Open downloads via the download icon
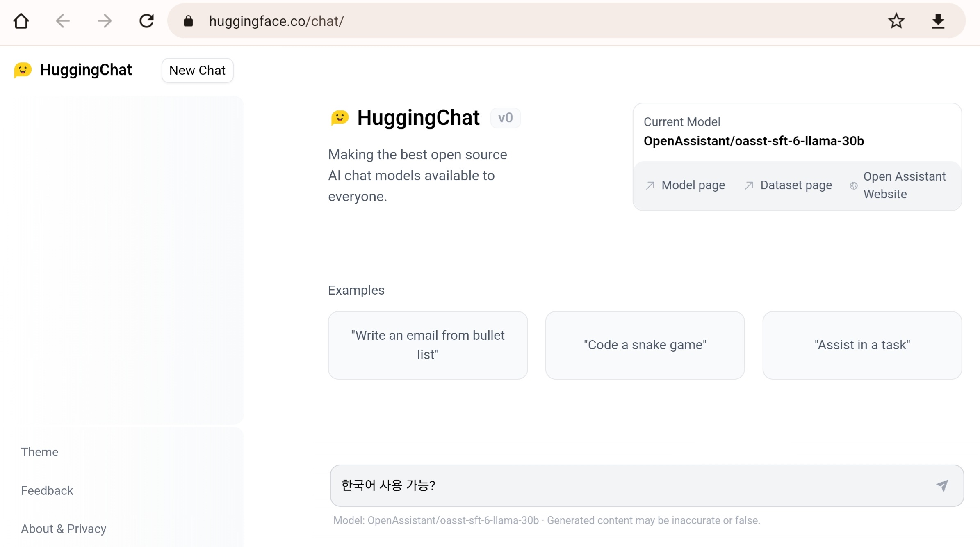 [x=938, y=21]
